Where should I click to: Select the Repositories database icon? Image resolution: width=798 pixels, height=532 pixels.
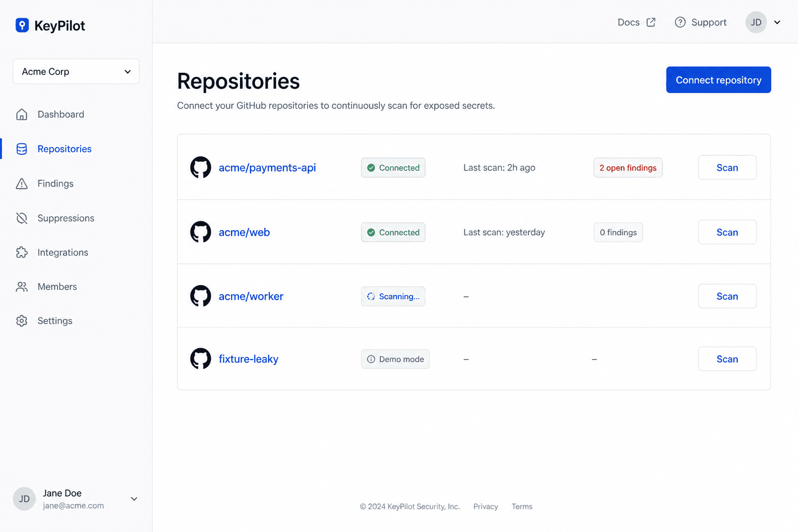coord(22,149)
